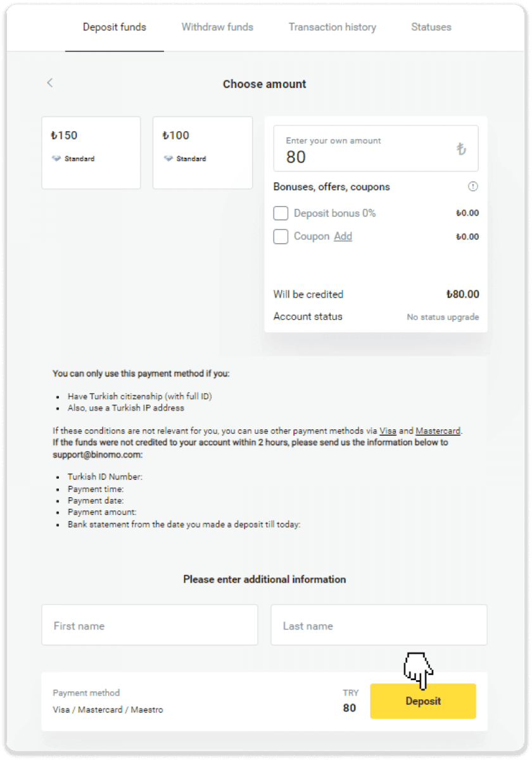Check the Coupon checkbox
This screenshot has height=760, width=532.
click(281, 236)
